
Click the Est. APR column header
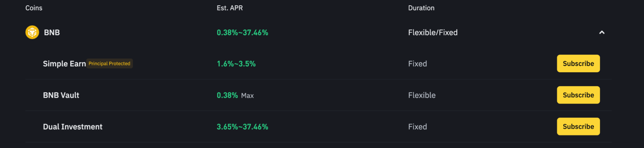(230, 8)
